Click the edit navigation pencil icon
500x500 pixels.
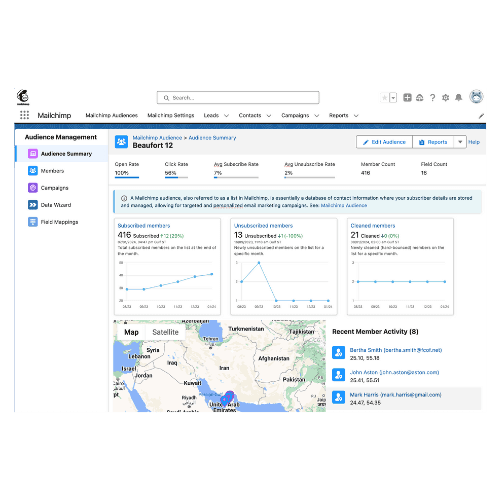[481, 116]
